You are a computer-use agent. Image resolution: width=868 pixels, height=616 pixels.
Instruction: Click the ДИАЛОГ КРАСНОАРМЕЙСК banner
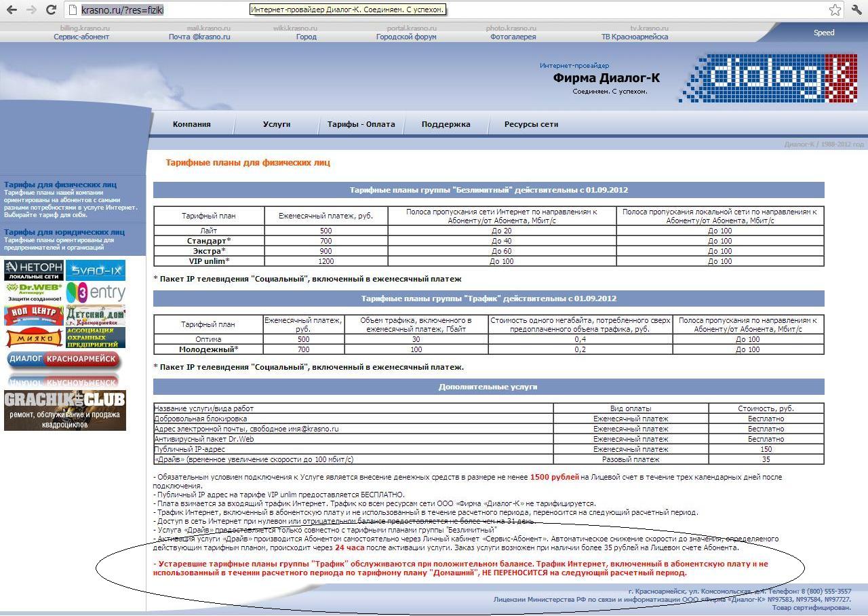(x=64, y=360)
